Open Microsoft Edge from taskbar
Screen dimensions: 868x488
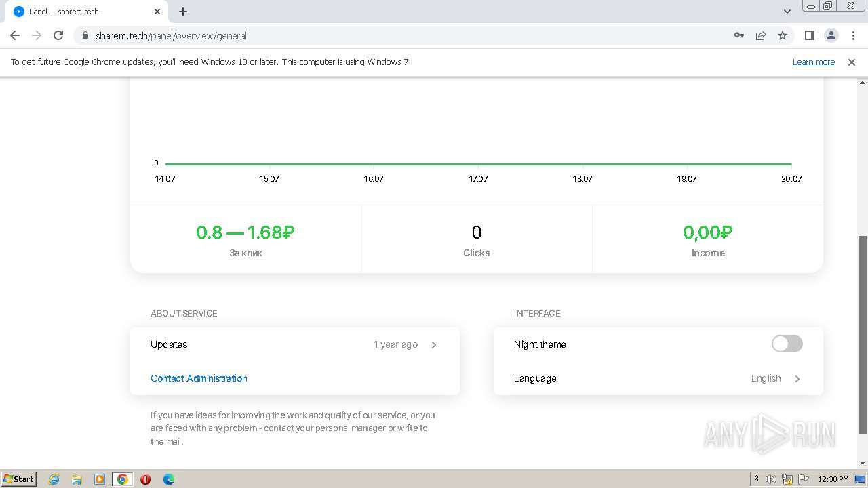coord(168,479)
